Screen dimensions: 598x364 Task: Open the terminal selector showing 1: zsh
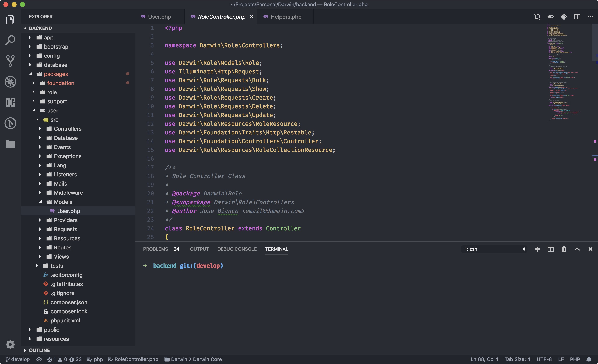[x=494, y=249]
